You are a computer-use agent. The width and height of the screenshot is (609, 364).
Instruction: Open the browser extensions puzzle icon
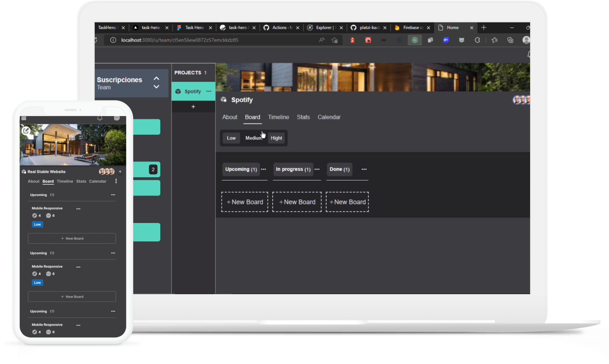[x=477, y=40]
